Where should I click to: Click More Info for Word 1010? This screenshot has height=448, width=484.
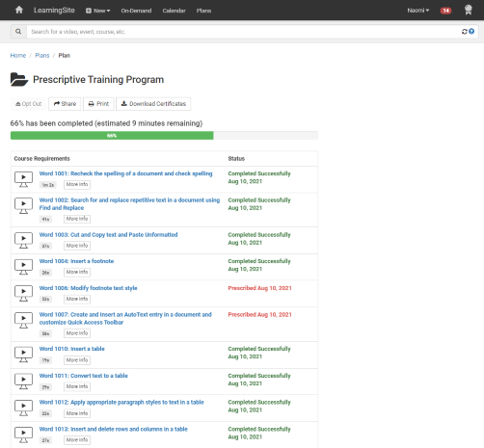click(77, 360)
